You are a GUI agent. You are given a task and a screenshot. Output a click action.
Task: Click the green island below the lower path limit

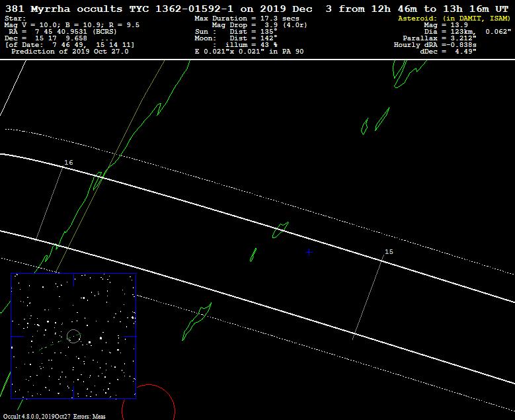point(197,321)
